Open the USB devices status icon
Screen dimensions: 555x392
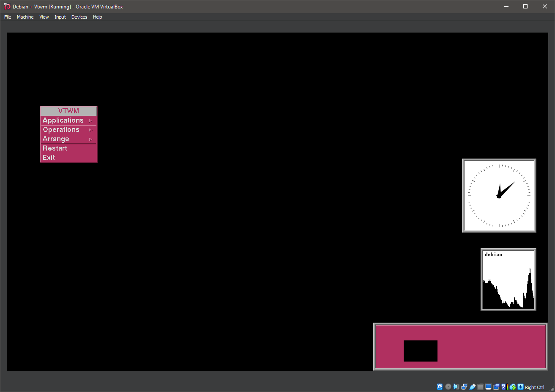point(473,387)
